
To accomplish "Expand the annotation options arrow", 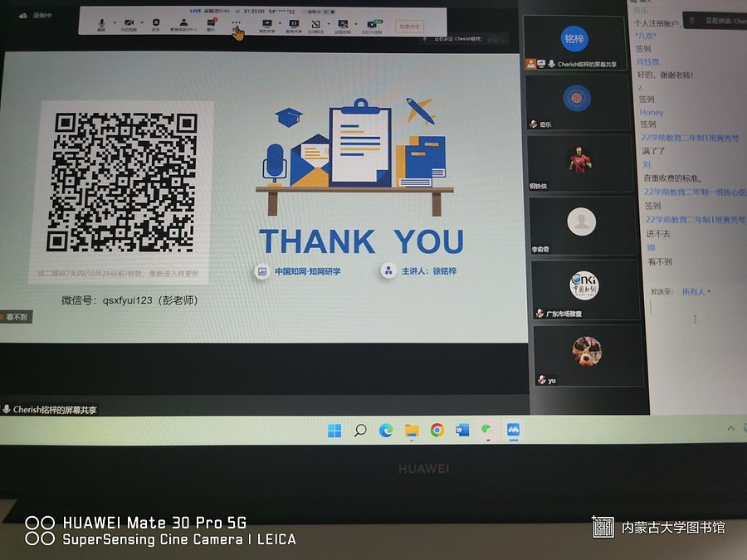I will click(329, 24).
